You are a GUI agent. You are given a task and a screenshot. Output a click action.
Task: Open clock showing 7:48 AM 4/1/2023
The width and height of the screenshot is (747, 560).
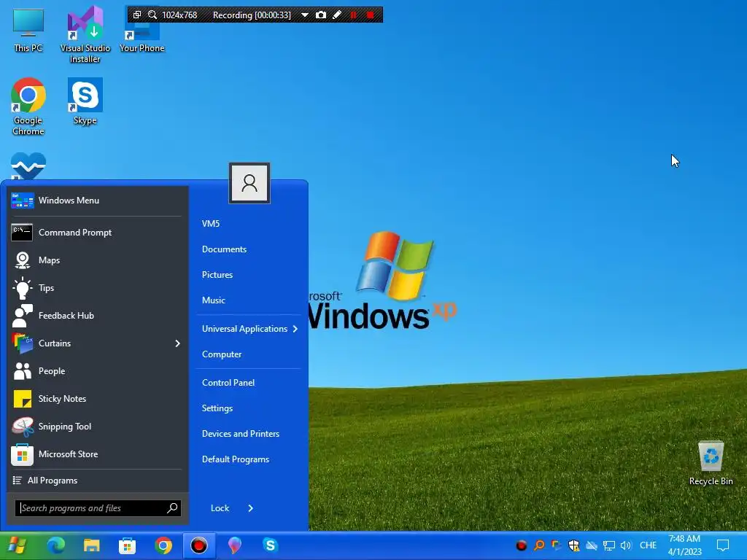pos(684,545)
